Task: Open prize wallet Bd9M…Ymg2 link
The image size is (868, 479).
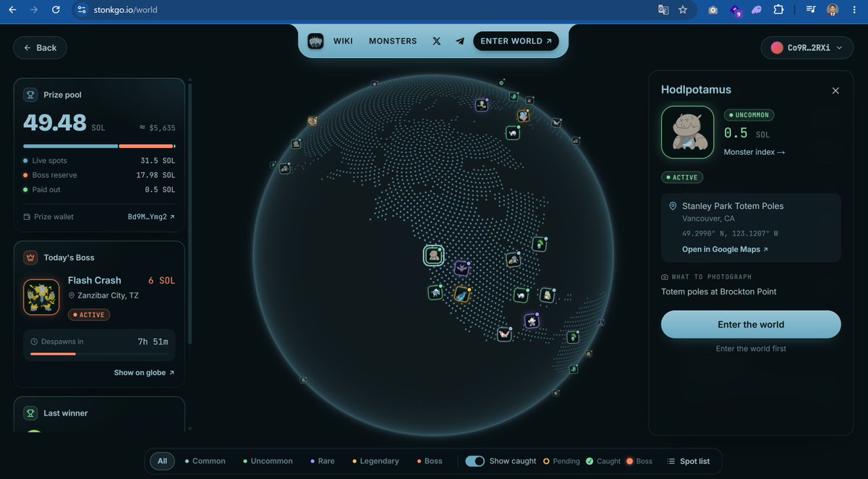Action: point(151,216)
